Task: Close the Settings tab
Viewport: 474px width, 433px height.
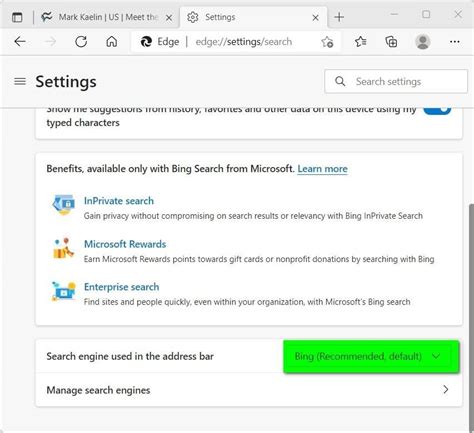Action: pos(315,18)
